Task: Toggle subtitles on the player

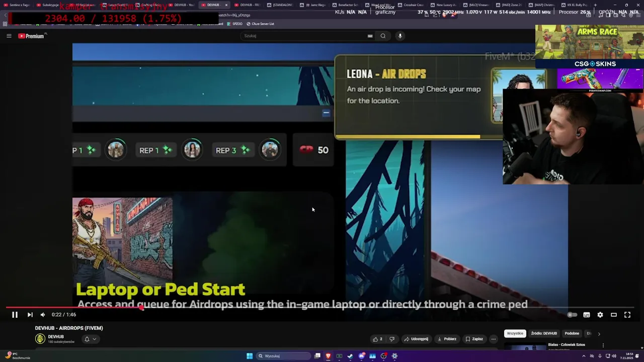Action: pos(587,315)
